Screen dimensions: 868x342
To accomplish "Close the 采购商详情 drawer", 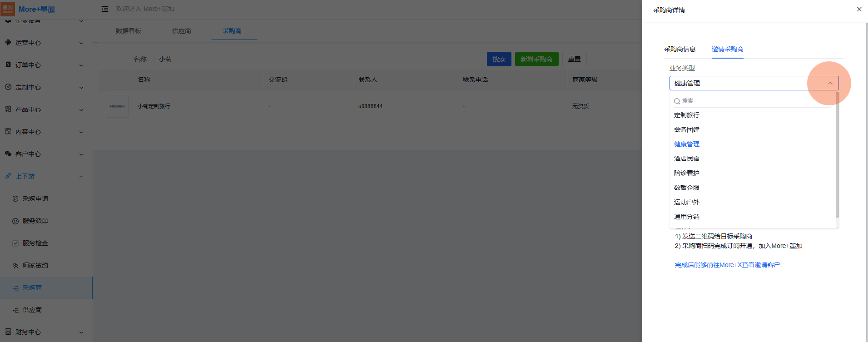I will point(859,9).
